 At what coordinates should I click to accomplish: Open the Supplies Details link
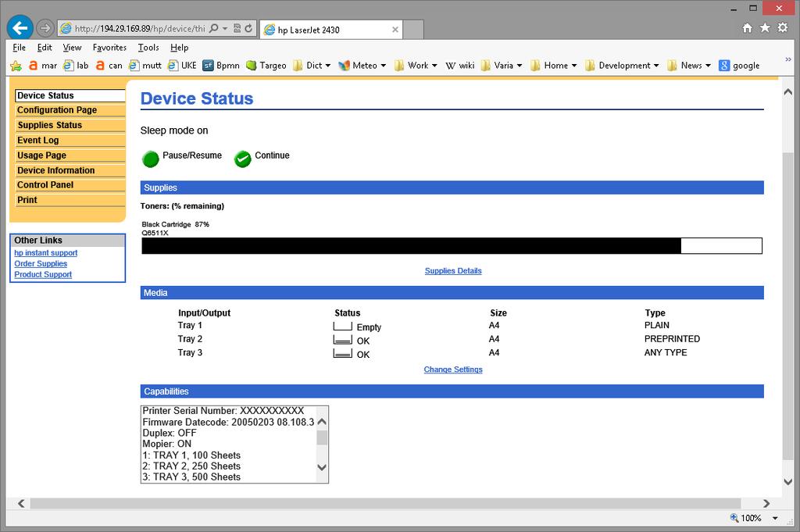pos(453,271)
